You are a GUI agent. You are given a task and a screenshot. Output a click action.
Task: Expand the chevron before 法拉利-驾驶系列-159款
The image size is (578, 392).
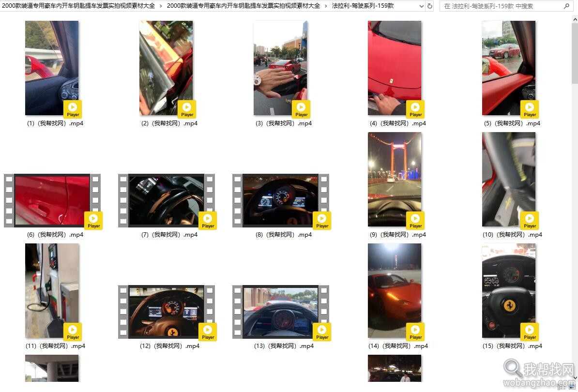pos(326,6)
